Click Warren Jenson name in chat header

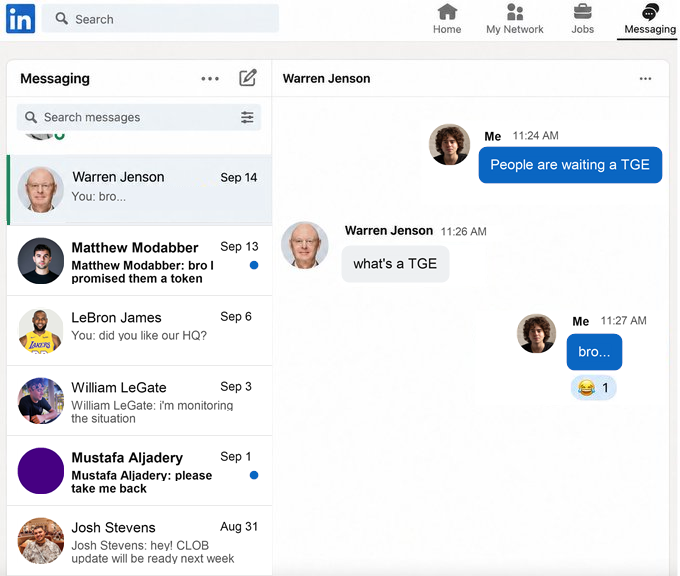click(x=327, y=79)
